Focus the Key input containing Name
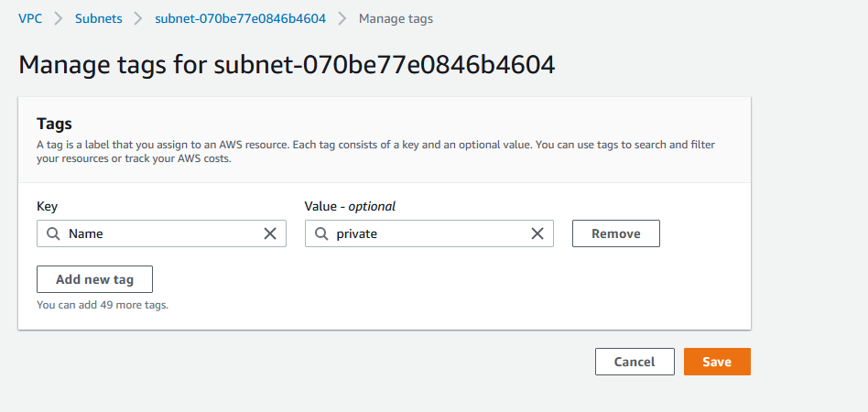868x412 pixels. pyautogui.click(x=162, y=233)
